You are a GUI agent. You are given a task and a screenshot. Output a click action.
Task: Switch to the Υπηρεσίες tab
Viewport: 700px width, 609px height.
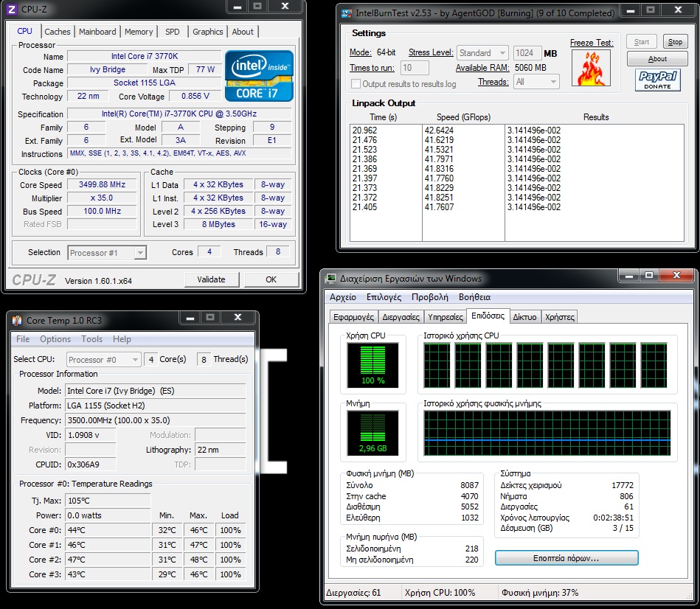click(x=445, y=317)
